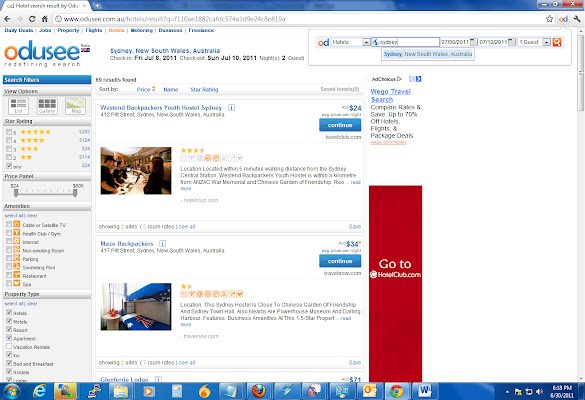Clear all Amenities selections
Screen dimensions: 585x400
[x=32, y=216]
